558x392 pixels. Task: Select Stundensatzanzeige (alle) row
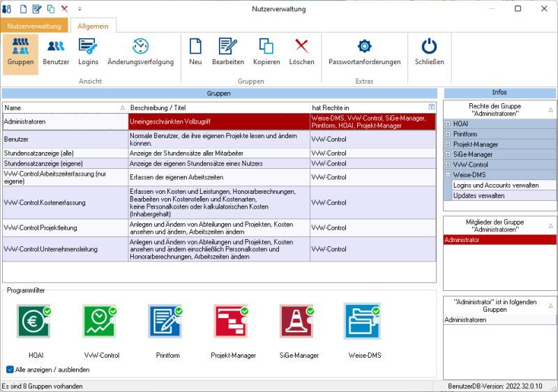pyautogui.click(x=219, y=153)
